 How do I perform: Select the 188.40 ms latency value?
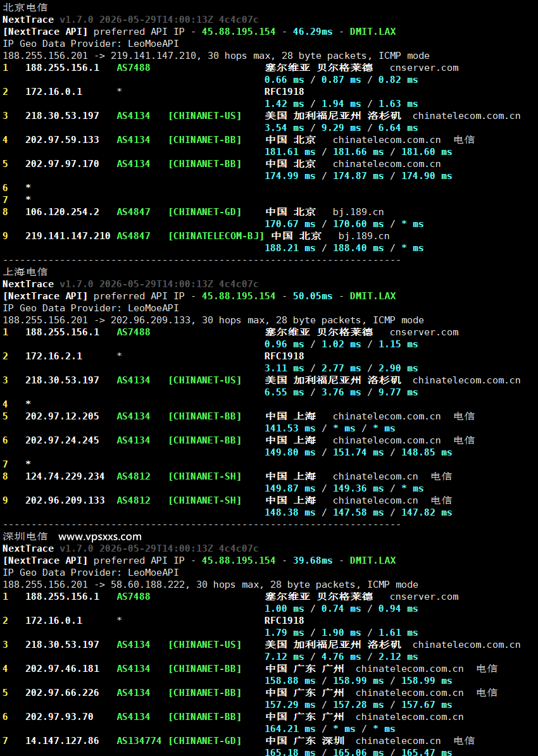coord(358,248)
